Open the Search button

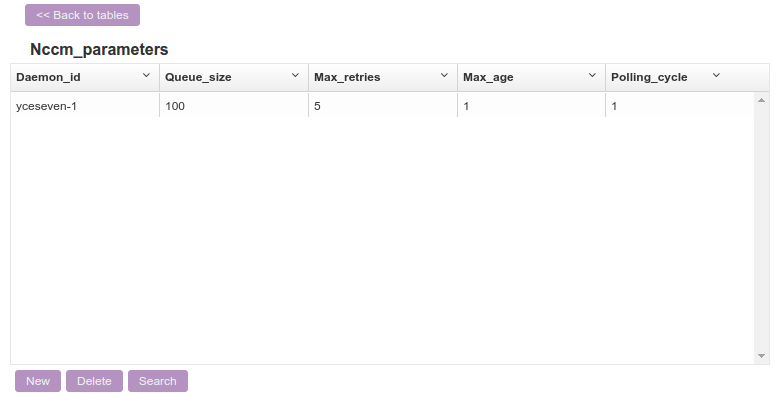click(x=158, y=381)
